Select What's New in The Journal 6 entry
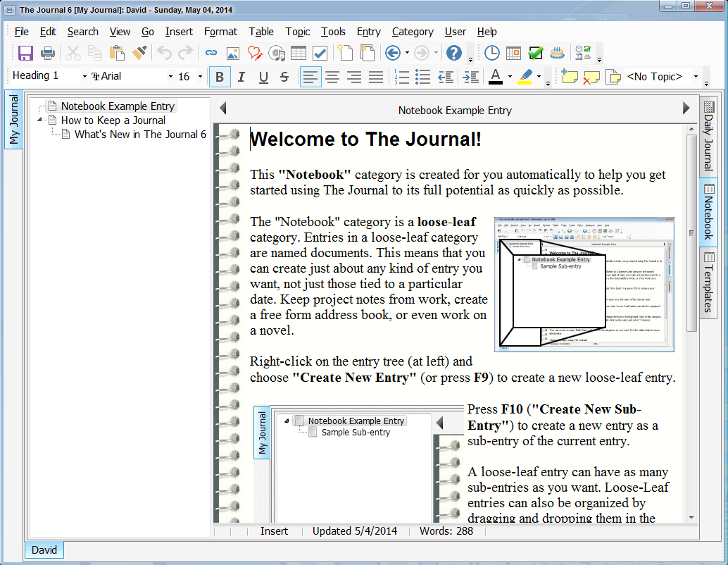The image size is (728, 565). coord(140,135)
